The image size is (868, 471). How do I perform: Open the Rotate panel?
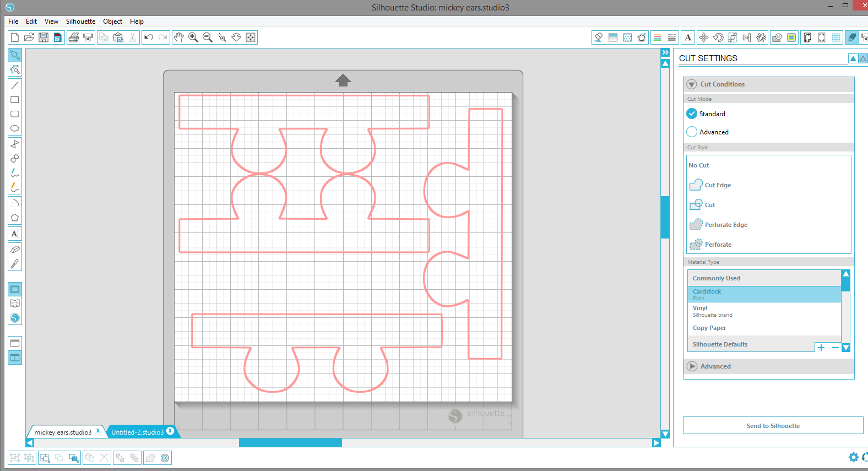pyautogui.click(x=718, y=37)
